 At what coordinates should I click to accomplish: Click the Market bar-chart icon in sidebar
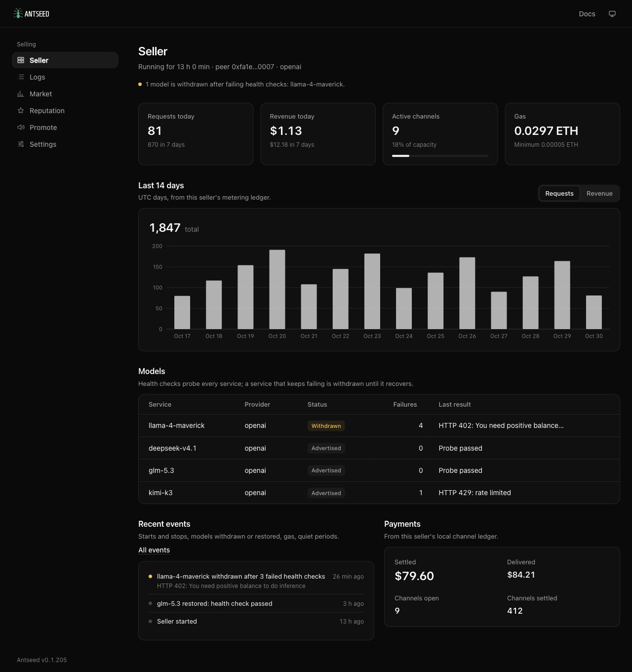pyautogui.click(x=21, y=94)
